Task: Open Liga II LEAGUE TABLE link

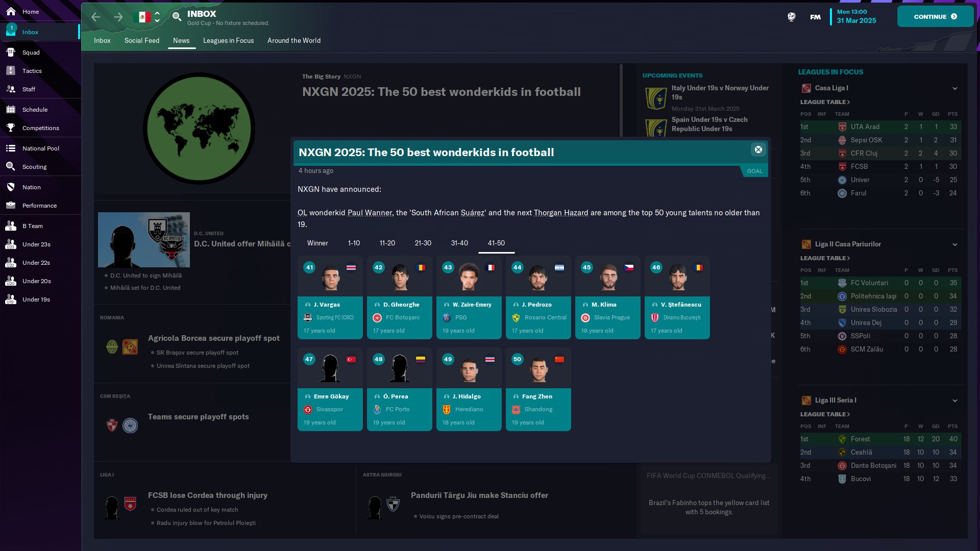Action: tap(825, 258)
